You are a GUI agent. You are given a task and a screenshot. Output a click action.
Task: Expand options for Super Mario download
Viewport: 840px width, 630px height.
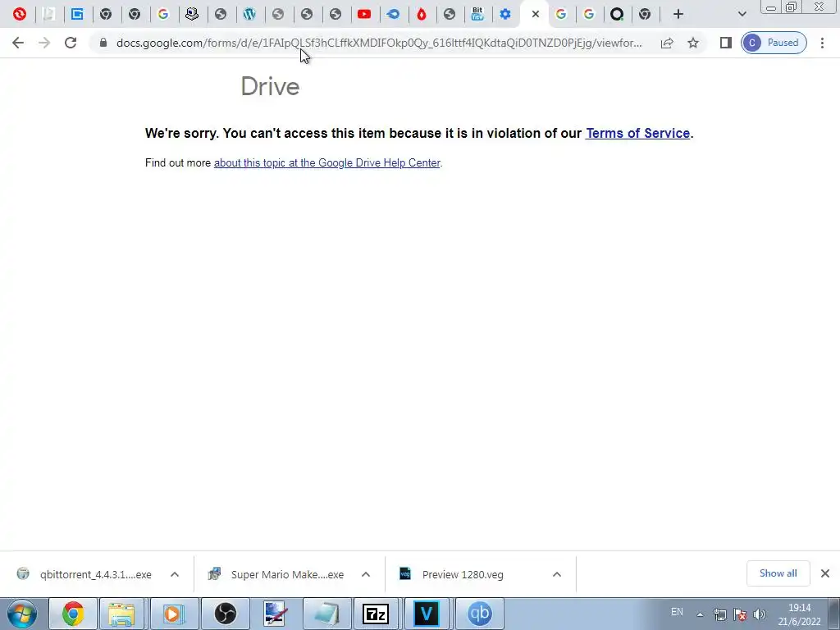366,574
